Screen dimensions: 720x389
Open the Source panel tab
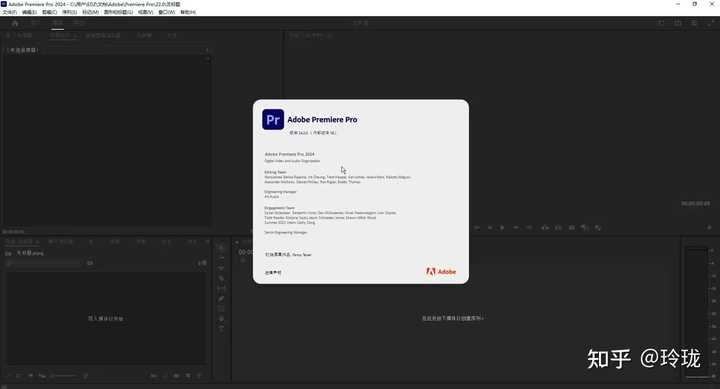(x=19, y=35)
